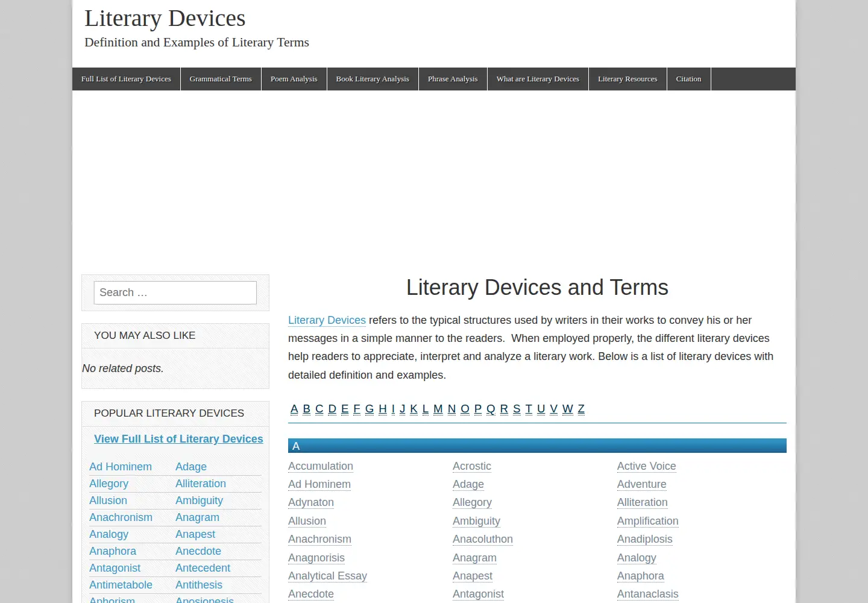Click the No related posts text
This screenshot has width=868, height=603.
coord(123,368)
